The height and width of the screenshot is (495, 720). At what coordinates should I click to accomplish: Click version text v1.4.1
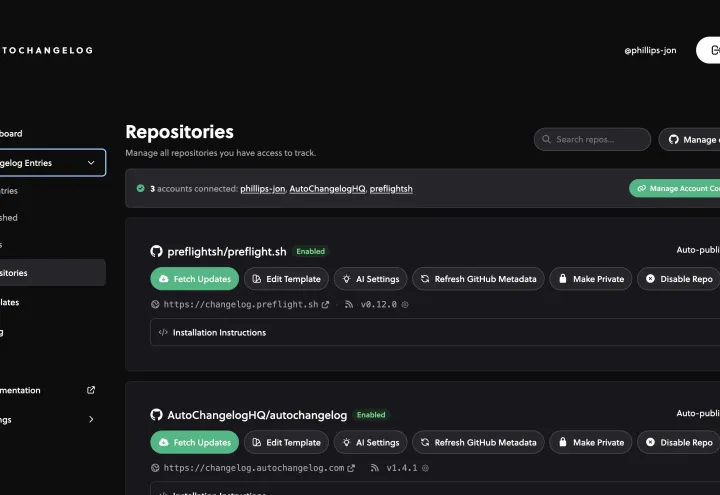[402, 468]
